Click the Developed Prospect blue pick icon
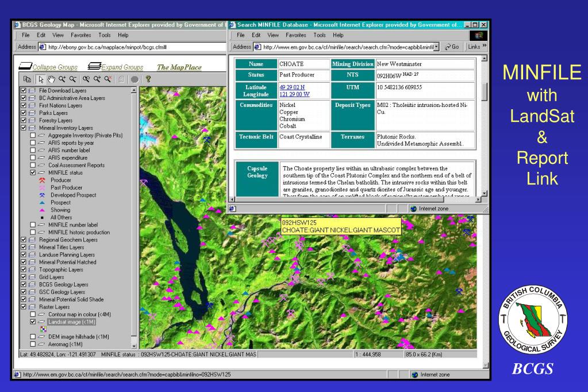The image size is (588, 392). pyautogui.click(x=42, y=195)
